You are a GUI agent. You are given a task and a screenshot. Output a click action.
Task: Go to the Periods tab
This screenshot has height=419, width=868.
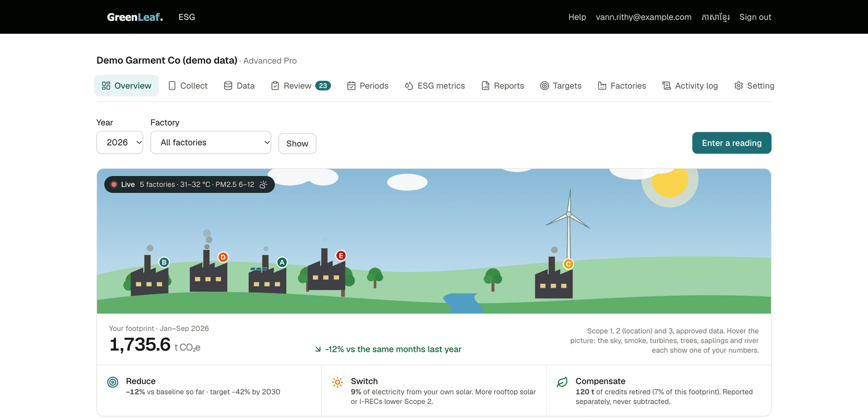[368, 86]
